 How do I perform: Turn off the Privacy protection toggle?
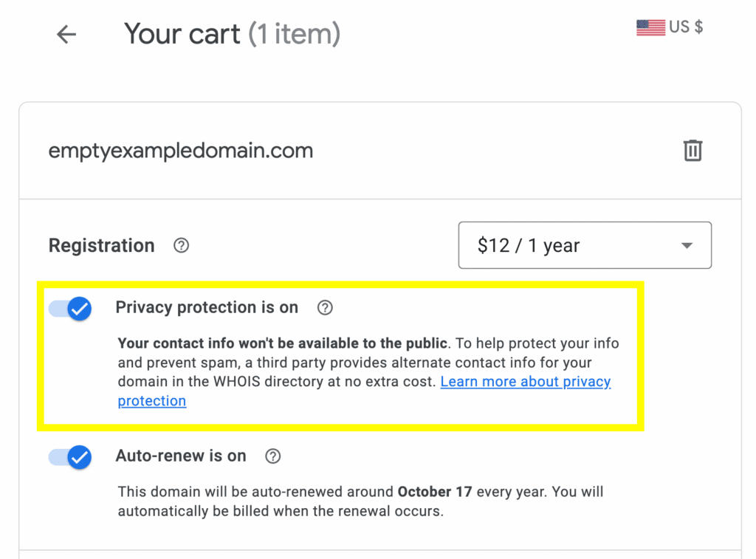coord(70,309)
